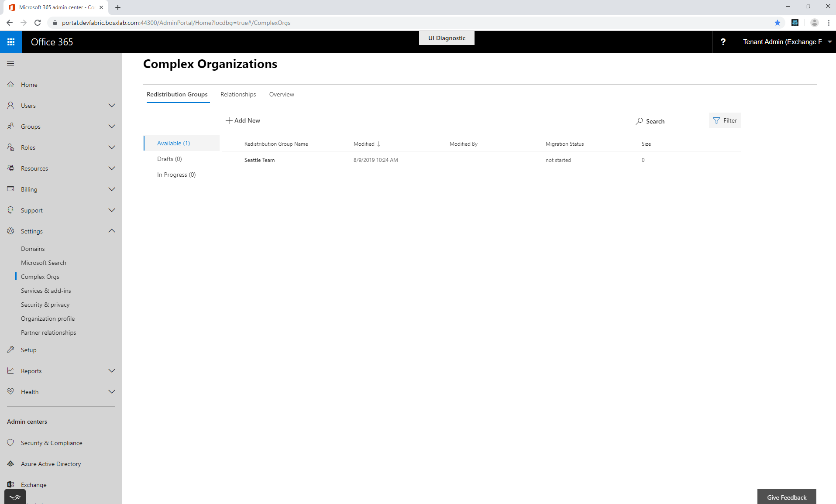
Task: Expand the Health section chevron
Action: click(112, 392)
